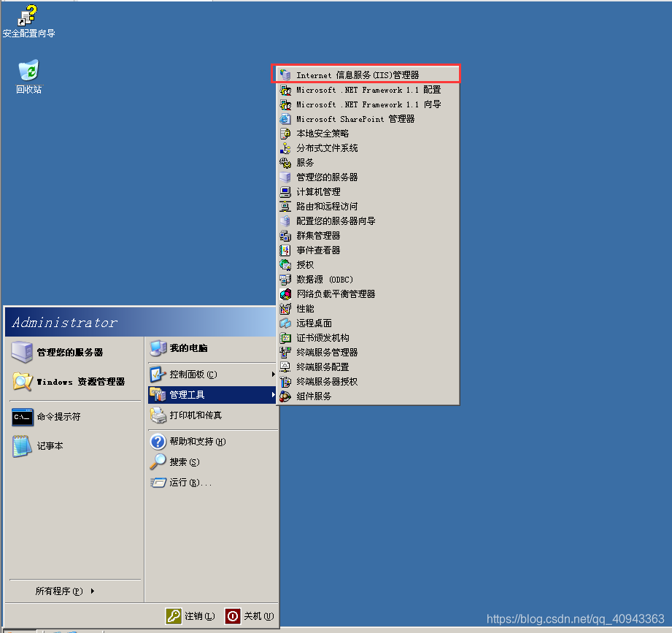Click 管理您的服务器 icon in admin tools submenu

pos(285,177)
